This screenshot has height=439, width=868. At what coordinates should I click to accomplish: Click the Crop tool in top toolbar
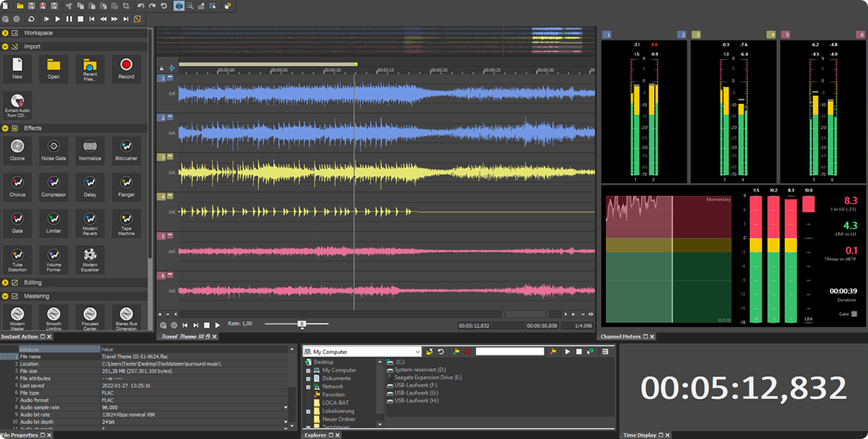(x=125, y=5)
